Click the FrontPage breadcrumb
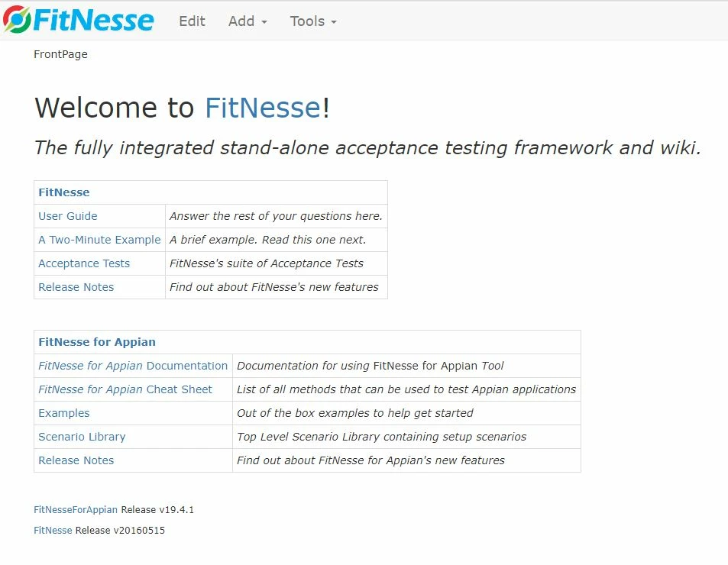 [x=60, y=54]
